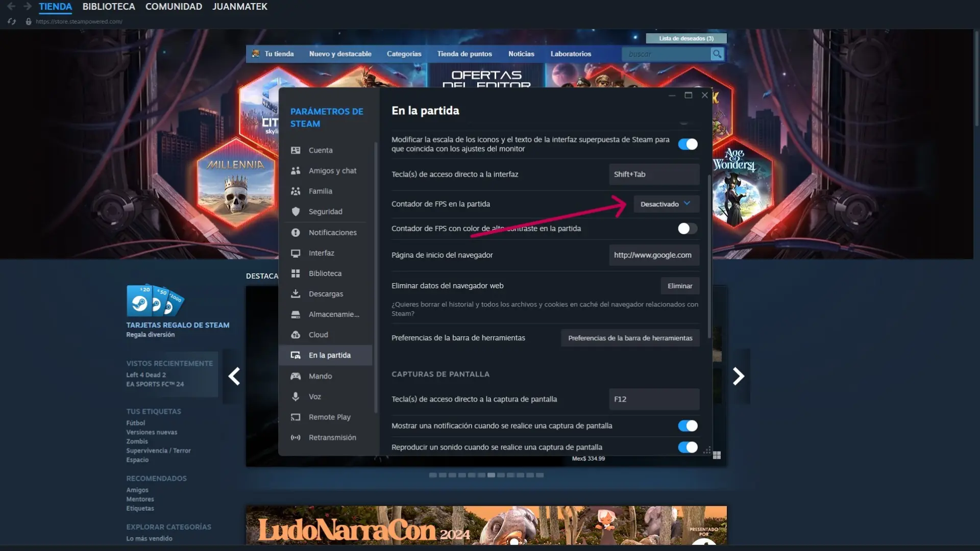Image resolution: width=980 pixels, height=551 pixels.
Task: Turn off screenshot notification toggle
Action: pos(688,426)
